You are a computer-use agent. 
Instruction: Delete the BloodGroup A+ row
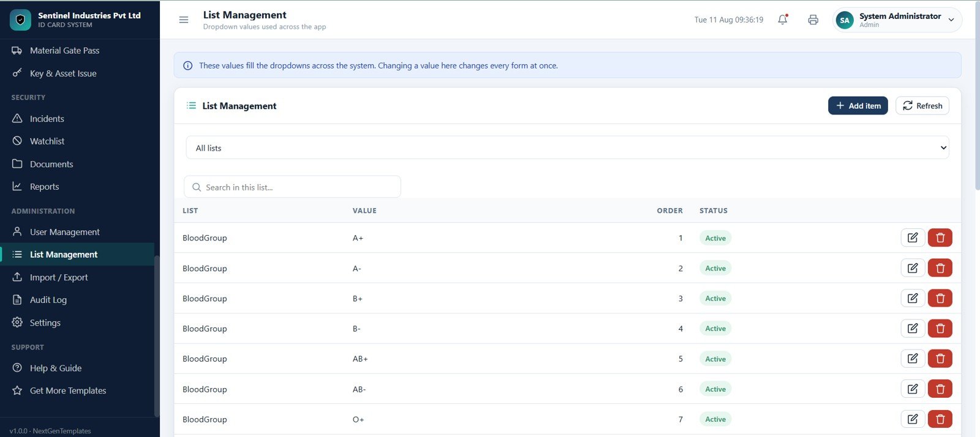pos(940,237)
